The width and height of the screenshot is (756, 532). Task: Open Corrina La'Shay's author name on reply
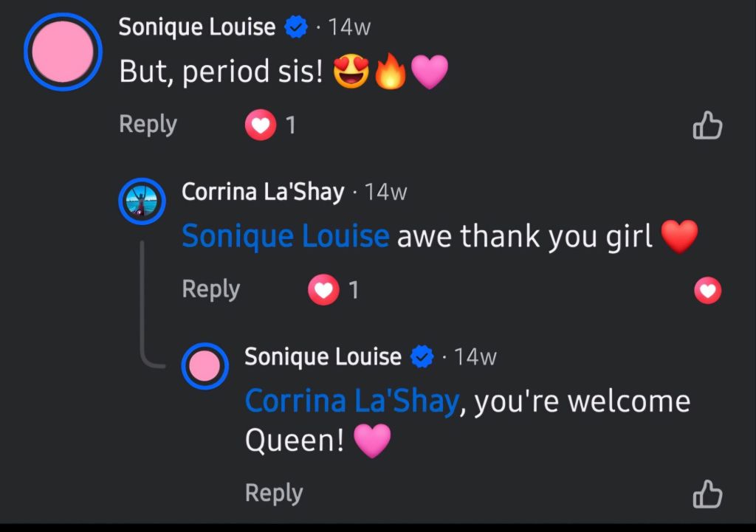(x=263, y=192)
